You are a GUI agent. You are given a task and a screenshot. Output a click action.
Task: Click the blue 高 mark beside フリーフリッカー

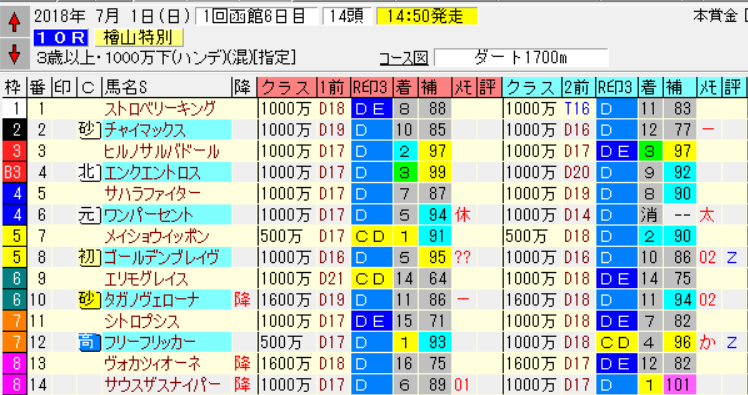pyautogui.click(x=89, y=342)
